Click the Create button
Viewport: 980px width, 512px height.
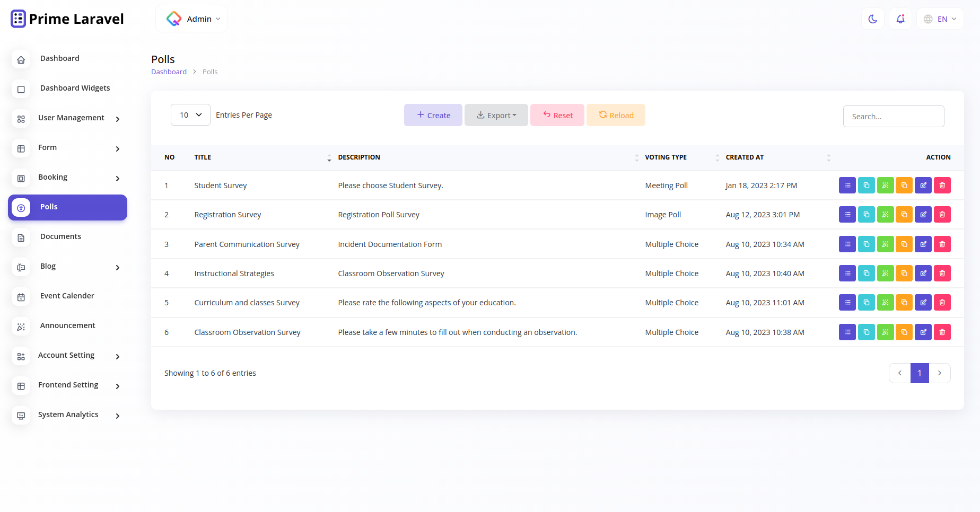[433, 114]
